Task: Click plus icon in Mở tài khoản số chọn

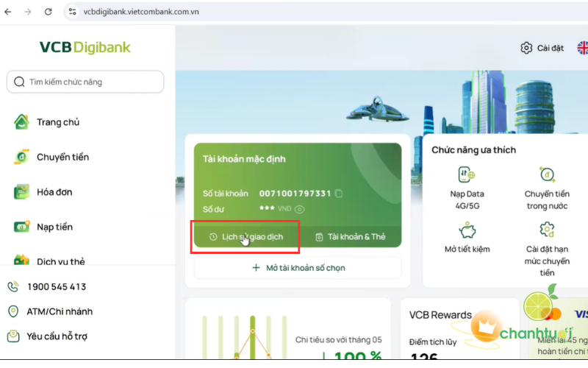Action: [x=256, y=268]
